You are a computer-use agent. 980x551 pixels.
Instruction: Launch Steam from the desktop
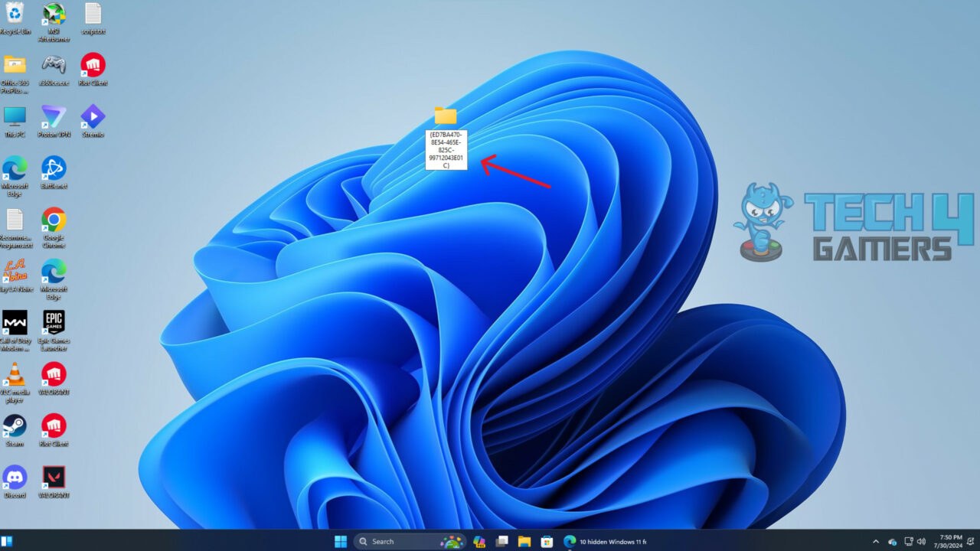pos(15,427)
